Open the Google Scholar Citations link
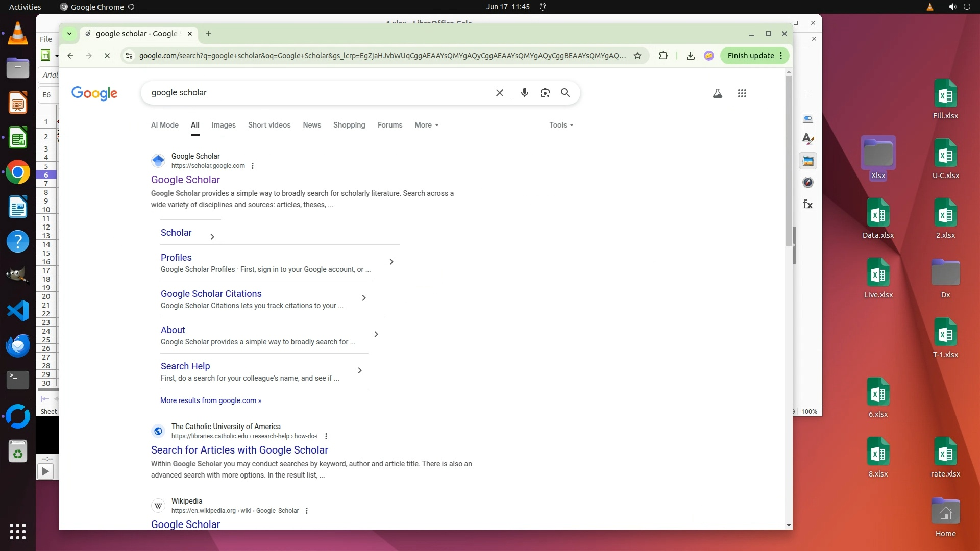This screenshot has height=551, width=980. pos(211,294)
